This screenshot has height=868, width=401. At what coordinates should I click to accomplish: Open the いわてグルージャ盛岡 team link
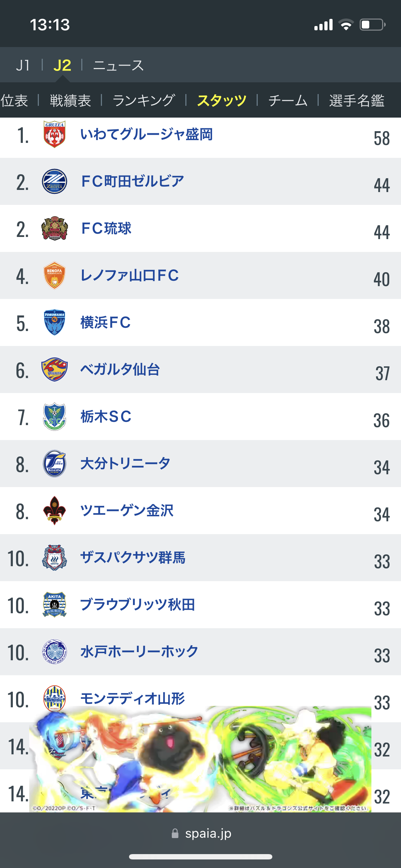coord(146,134)
